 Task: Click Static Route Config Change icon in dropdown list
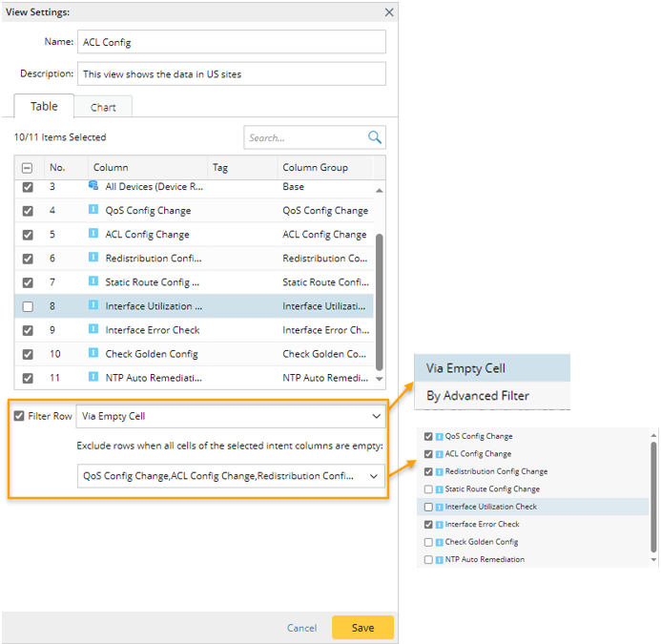click(440, 489)
